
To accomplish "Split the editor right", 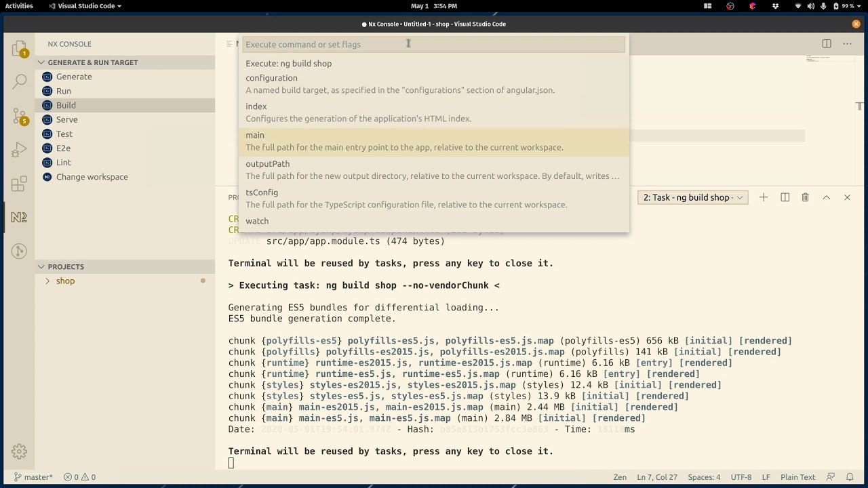I will [x=827, y=43].
